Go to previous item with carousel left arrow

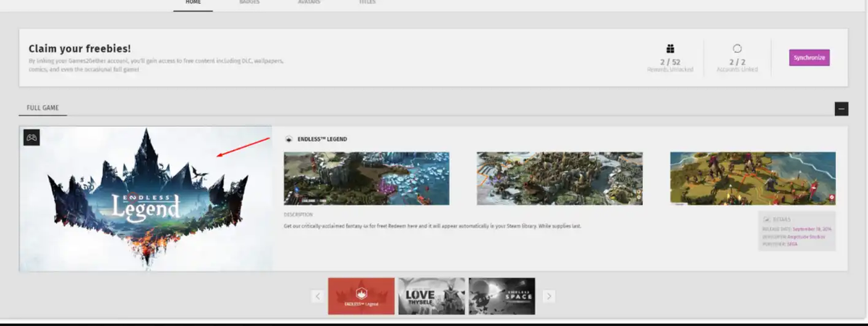317,296
